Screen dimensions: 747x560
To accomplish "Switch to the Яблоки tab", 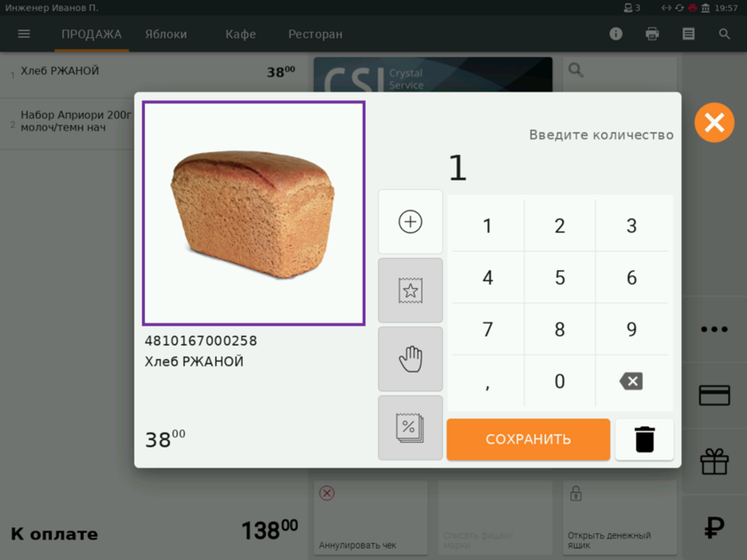I will [165, 35].
